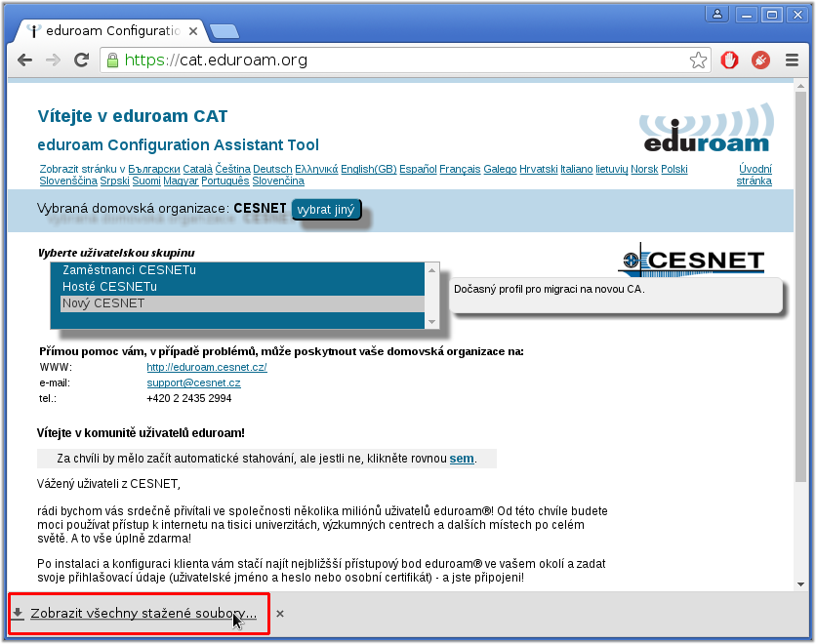Select the eduroam Configuration tab
816x644 pixels.
(x=110, y=30)
